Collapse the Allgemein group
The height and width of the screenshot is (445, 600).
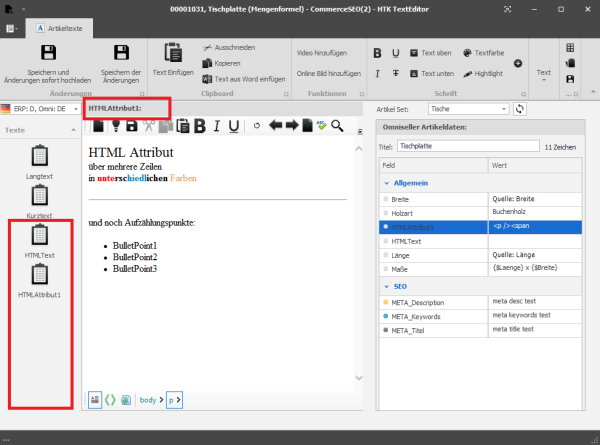click(x=387, y=183)
